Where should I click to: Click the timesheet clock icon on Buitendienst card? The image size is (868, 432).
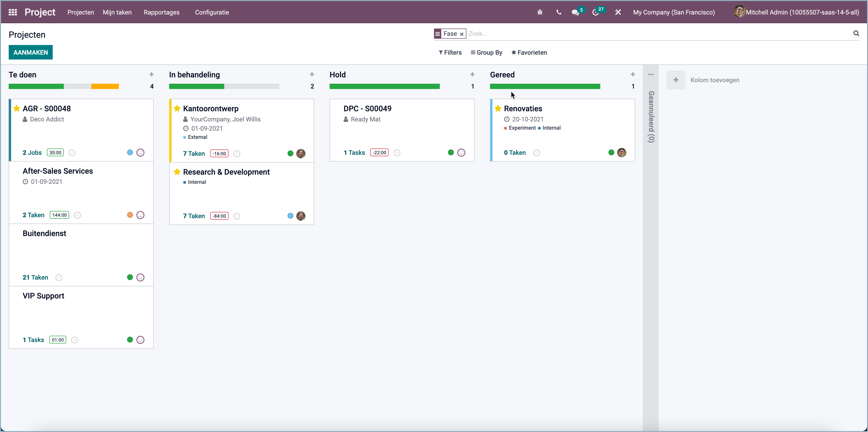coord(58,277)
